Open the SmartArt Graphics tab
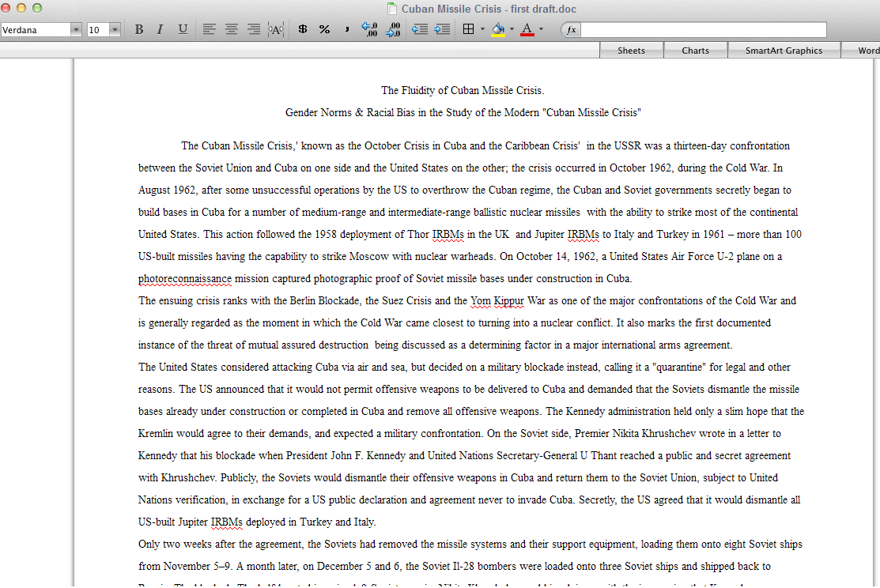Screen dimensions: 880x588 pos(784,51)
